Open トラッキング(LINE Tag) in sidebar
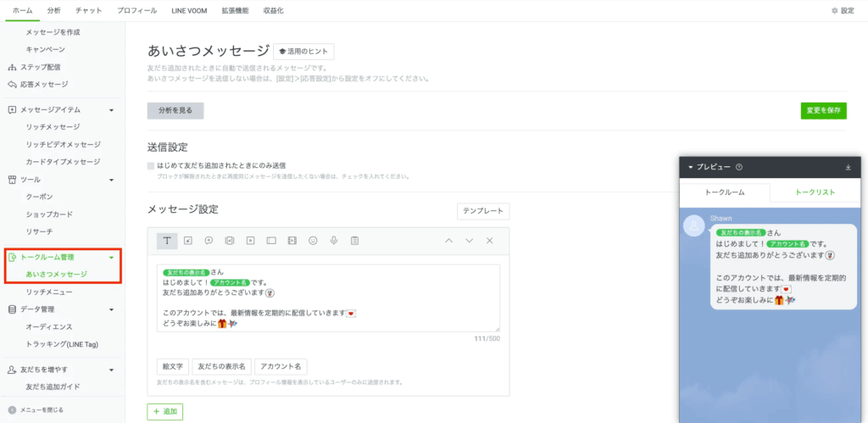The width and height of the screenshot is (868, 423). pyautogui.click(x=62, y=344)
